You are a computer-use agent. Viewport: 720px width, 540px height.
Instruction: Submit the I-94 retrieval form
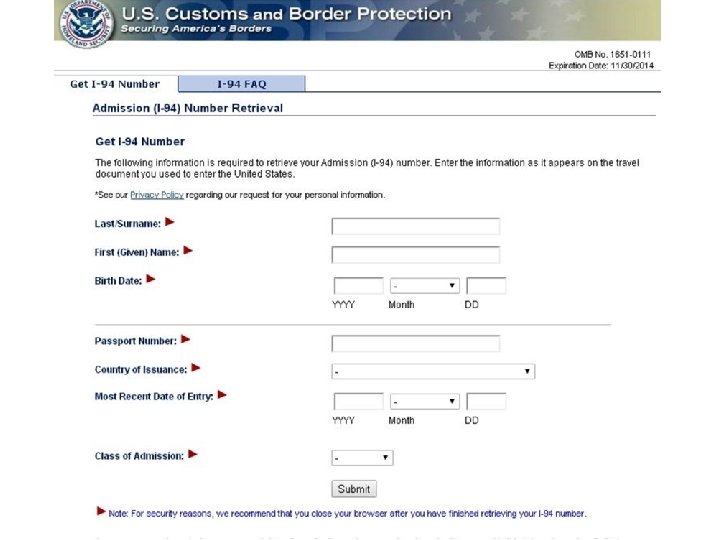(354, 489)
